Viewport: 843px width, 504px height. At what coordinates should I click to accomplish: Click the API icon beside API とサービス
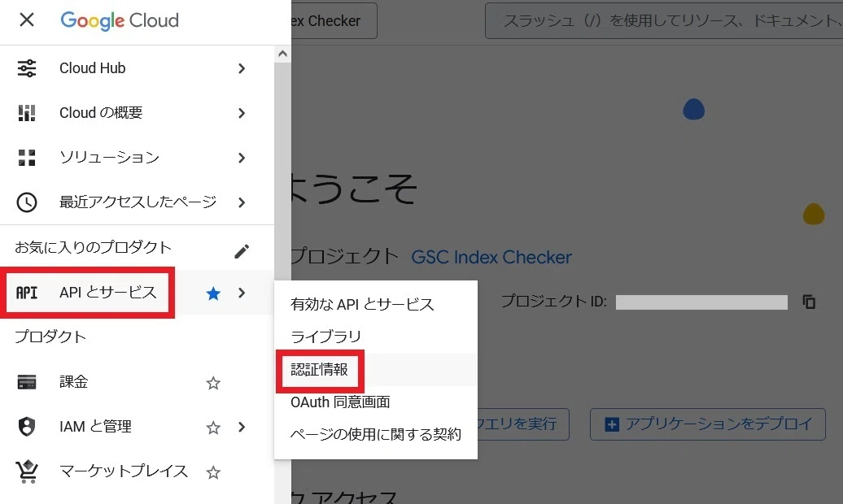26,293
